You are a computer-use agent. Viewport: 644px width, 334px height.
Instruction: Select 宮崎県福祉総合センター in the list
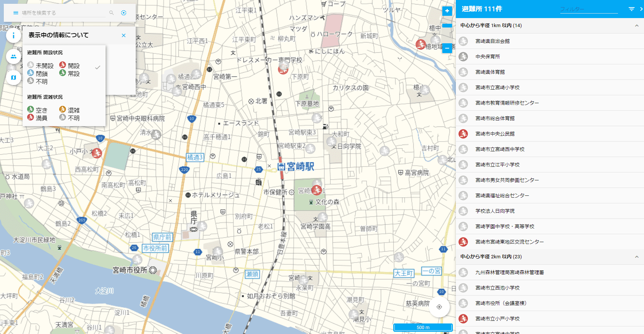pyautogui.click(x=550, y=195)
